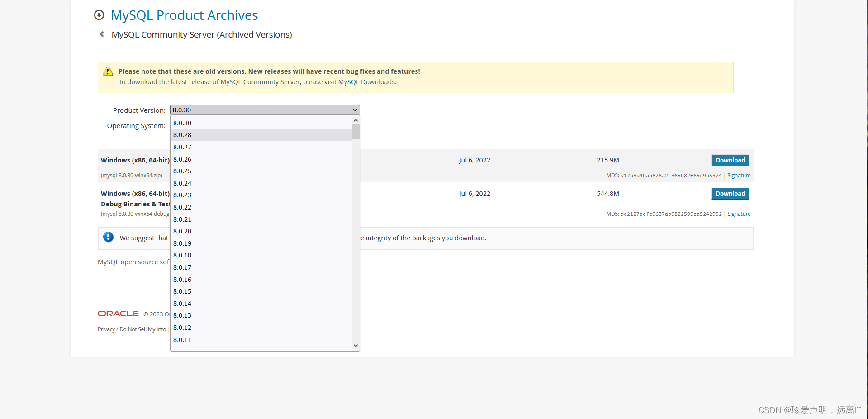Click the MySQL Product Archives heading
Screen dimensions: 868x419
(184, 15)
